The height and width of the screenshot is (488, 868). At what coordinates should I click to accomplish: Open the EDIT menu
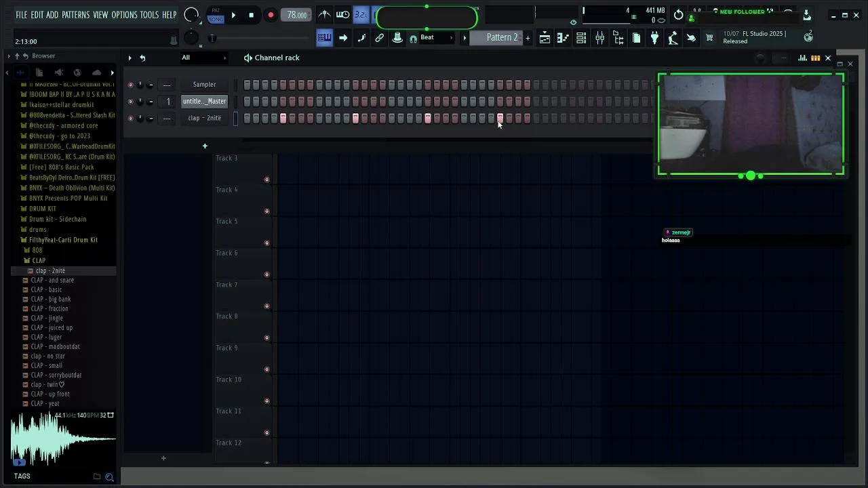pyautogui.click(x=37, y=15)
